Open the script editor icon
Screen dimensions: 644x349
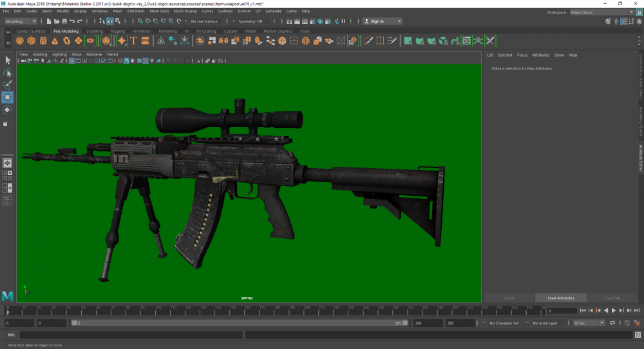[637, 335]
